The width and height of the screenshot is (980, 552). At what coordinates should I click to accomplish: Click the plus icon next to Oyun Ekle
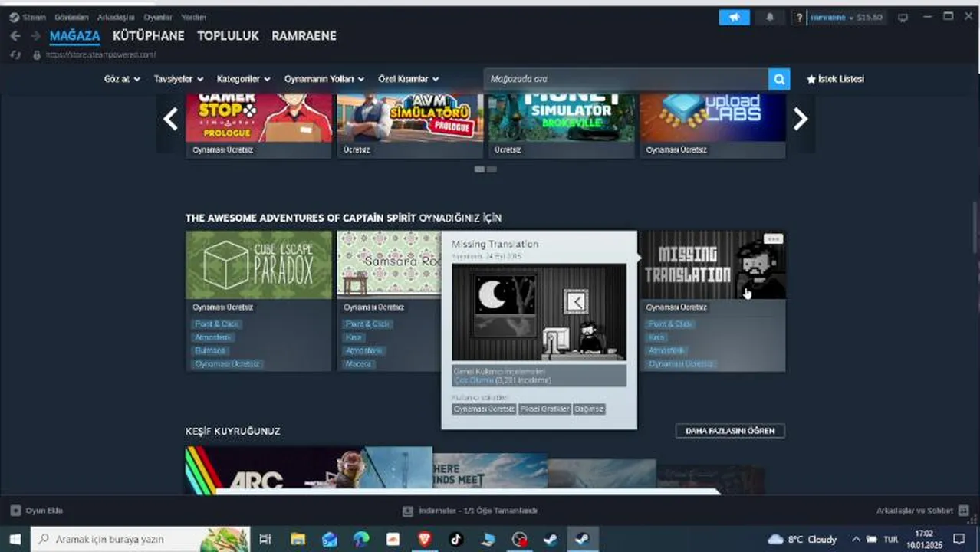point(15,511)
